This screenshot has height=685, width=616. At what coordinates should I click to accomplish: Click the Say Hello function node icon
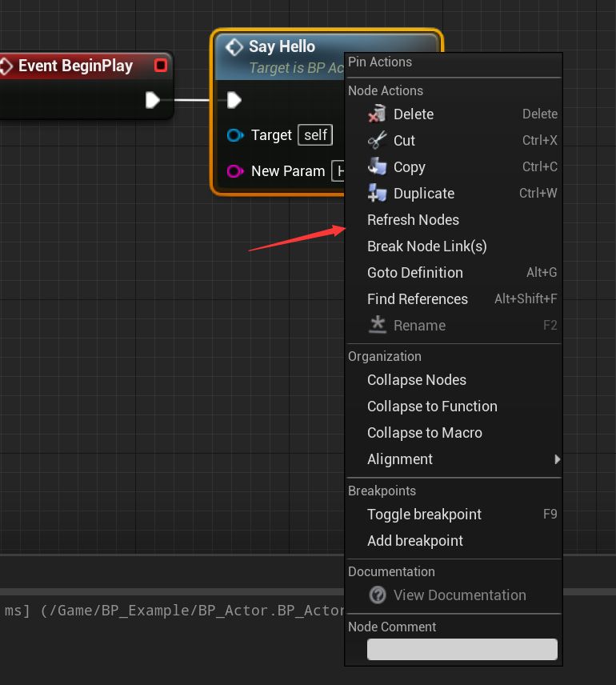point(234,47)
